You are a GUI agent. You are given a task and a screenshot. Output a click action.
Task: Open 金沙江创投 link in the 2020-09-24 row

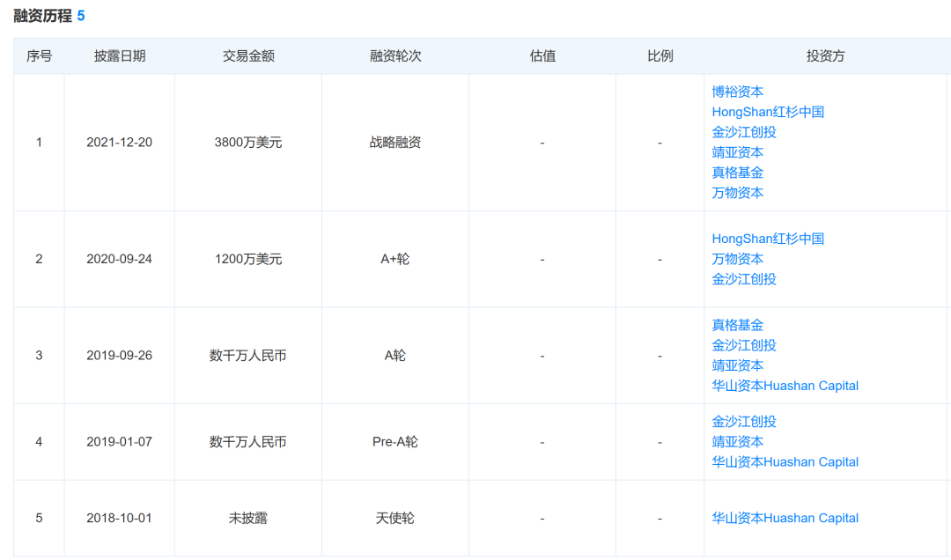tap(743, 279)
